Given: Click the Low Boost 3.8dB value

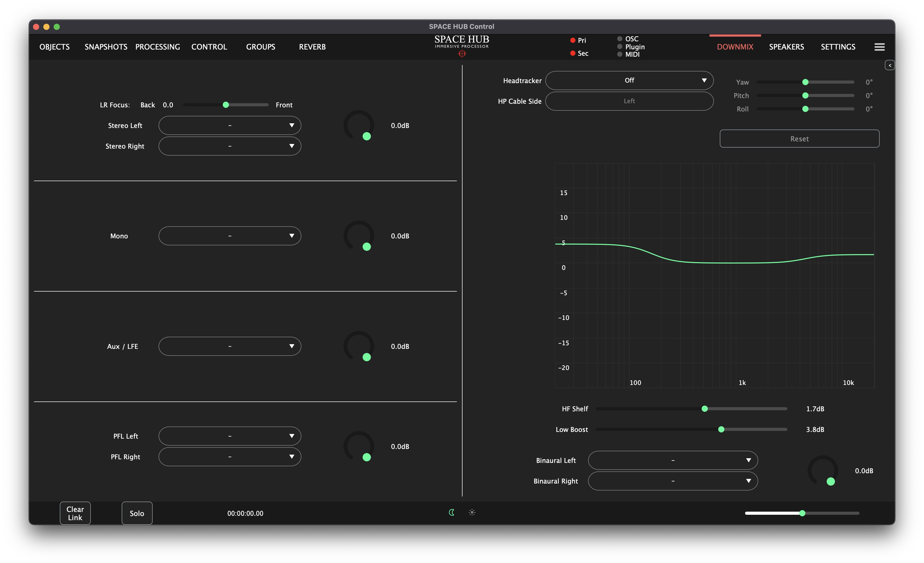Looking at the screenshot, I should (x=815, y=429).
